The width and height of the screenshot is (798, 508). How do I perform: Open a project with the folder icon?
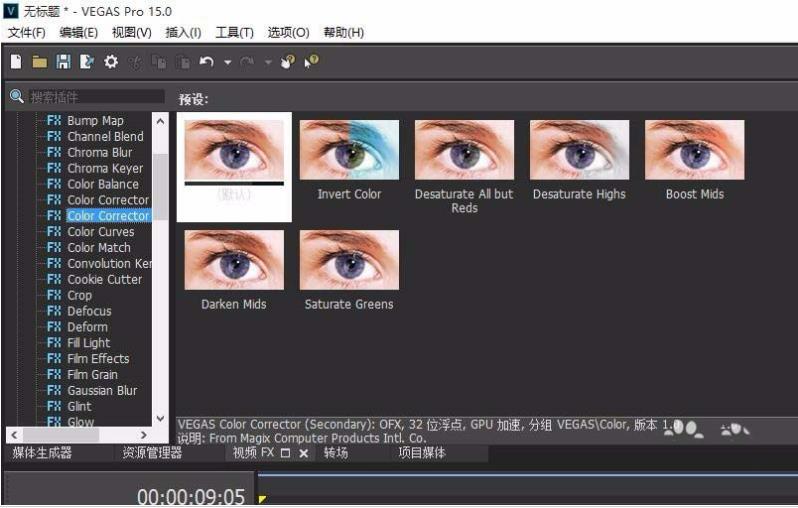(x=39, y=62)
